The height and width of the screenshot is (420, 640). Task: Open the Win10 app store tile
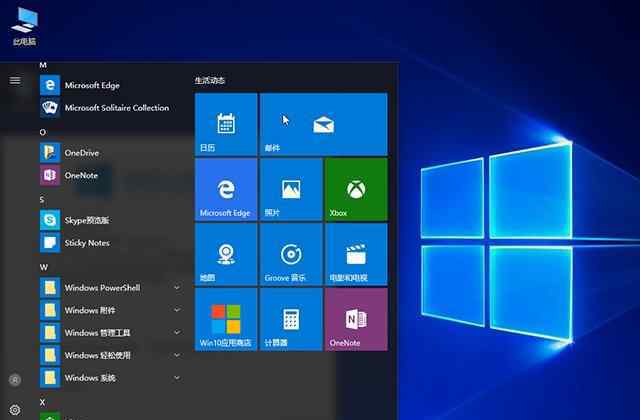(x=226, y=319)
